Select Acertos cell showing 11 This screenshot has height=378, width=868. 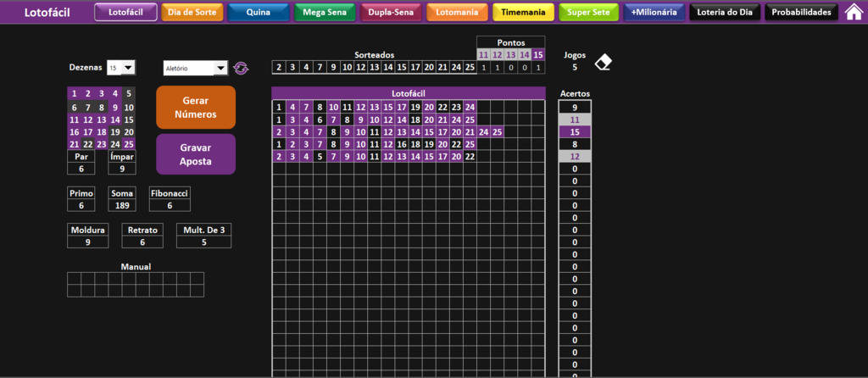(x=575, y=120)
